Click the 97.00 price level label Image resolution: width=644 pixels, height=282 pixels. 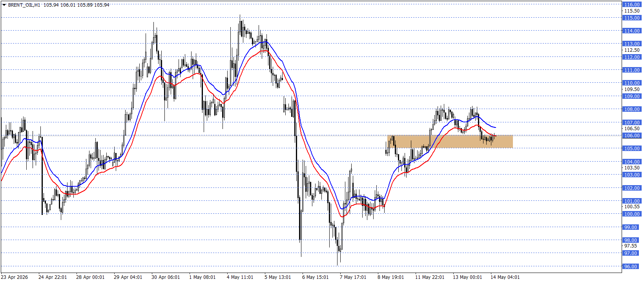(x=631, y=253)
